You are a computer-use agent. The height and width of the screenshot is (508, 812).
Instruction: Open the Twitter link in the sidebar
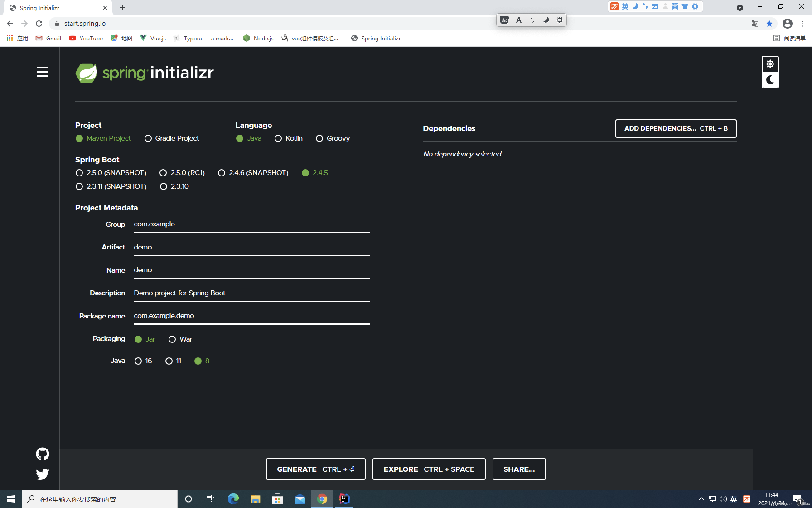tap(42, 474)
